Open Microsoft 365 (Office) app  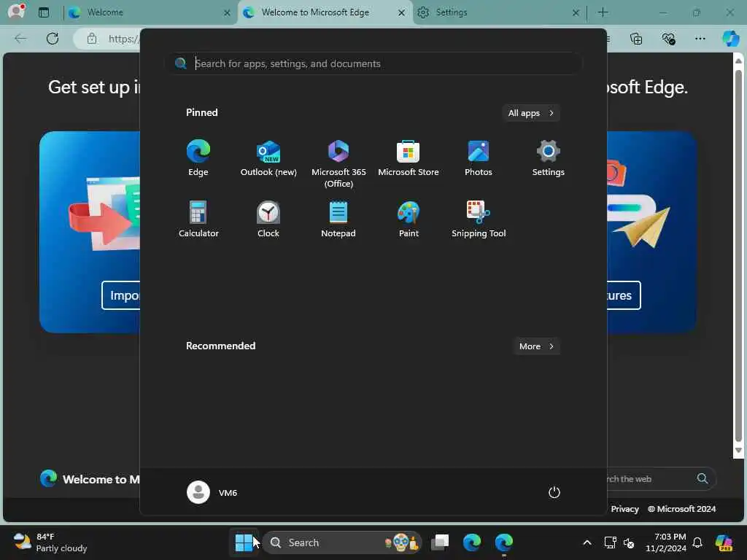tap(338, 164)
